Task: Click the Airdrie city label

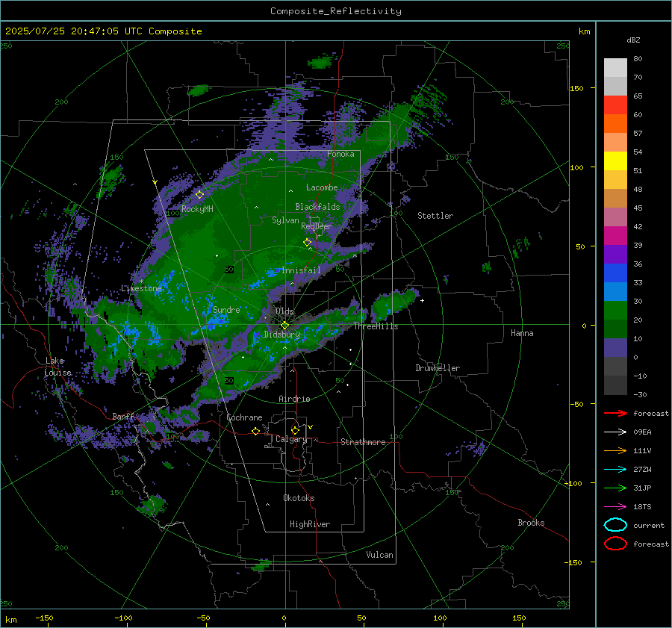Action: point(294,399)
